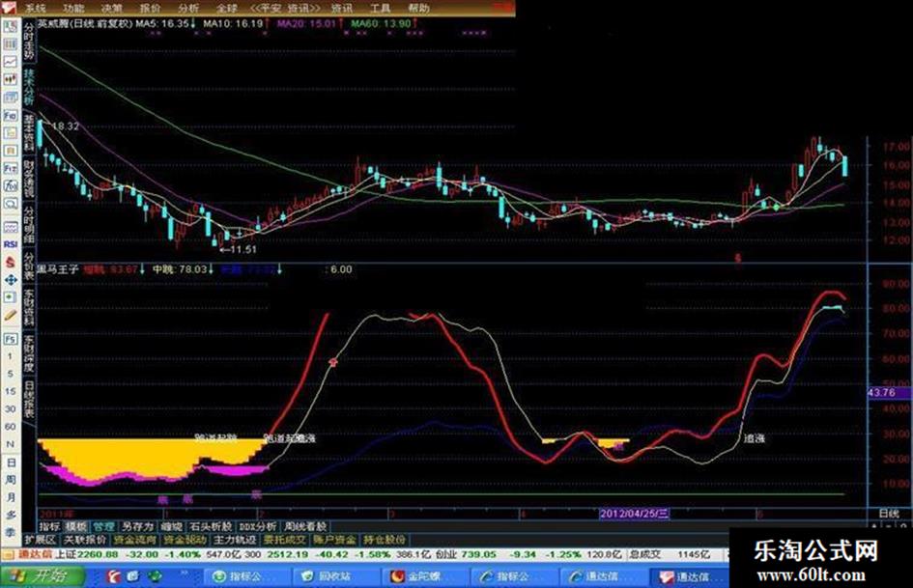This screenshot has width=913, height=588.
Task: Select the 资金流向 bottom tab
Action: tap(135, 540)
